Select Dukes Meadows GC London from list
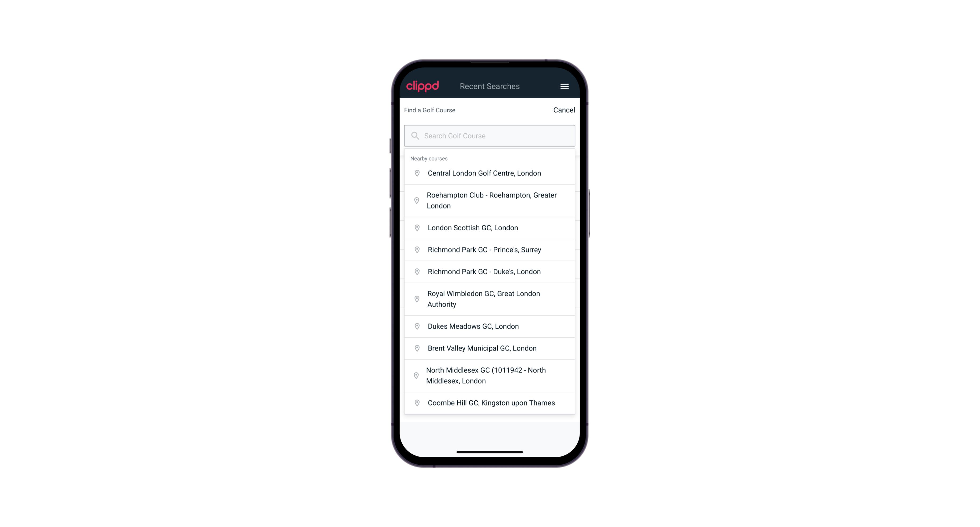 point(489,326)
